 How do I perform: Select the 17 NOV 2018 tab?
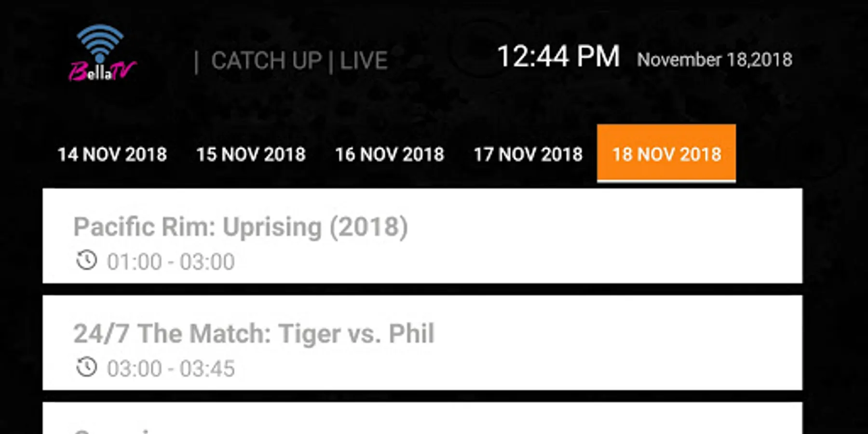pos(528,154)
